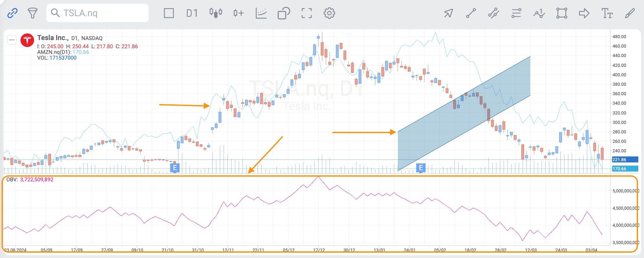Open the filter funnel tool
This screenshot has height=258, width=644.
(32, 13)
